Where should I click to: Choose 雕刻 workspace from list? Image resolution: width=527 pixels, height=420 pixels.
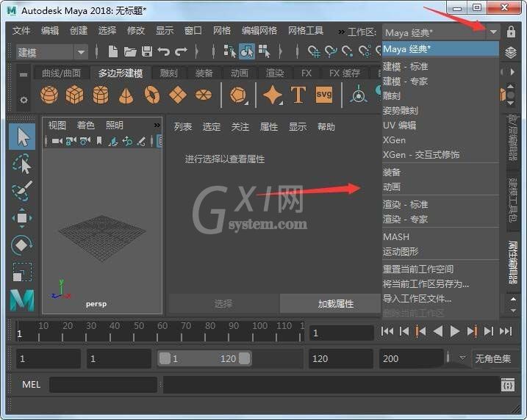440,96
